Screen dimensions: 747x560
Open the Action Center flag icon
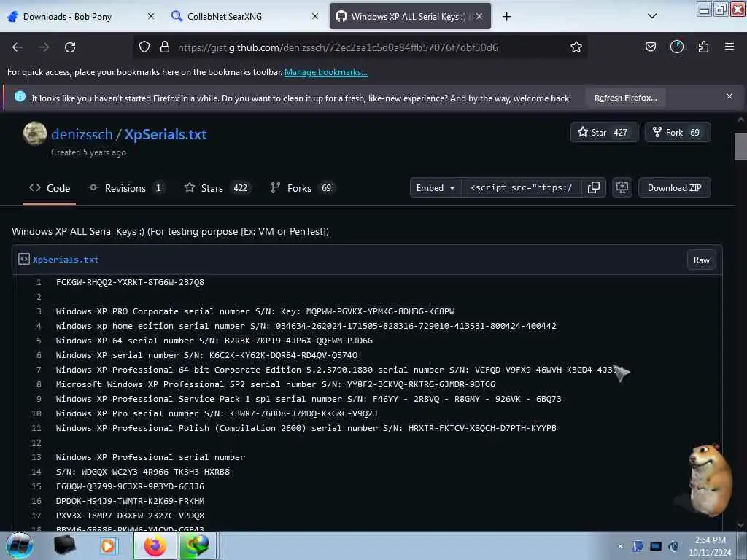(x=638, y=546)
